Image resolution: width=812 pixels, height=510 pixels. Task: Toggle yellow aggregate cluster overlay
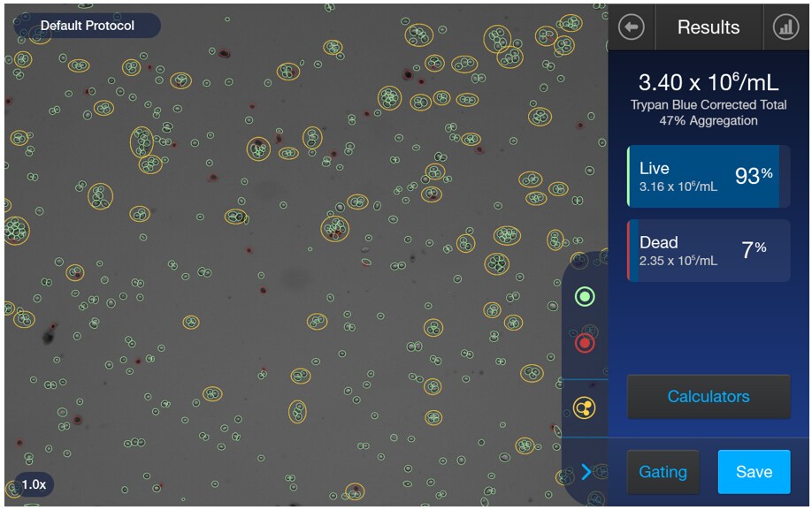[584, 407]
